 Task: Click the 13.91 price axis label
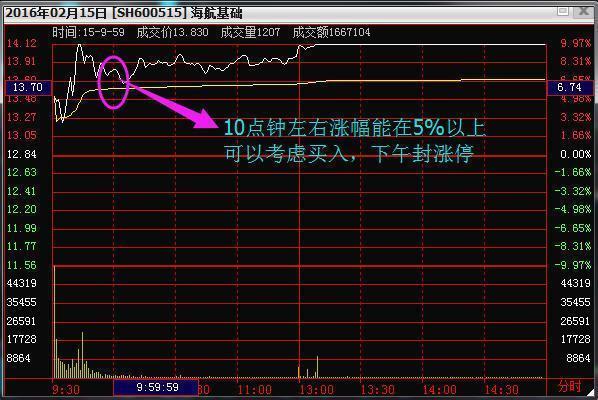point(22,61)
